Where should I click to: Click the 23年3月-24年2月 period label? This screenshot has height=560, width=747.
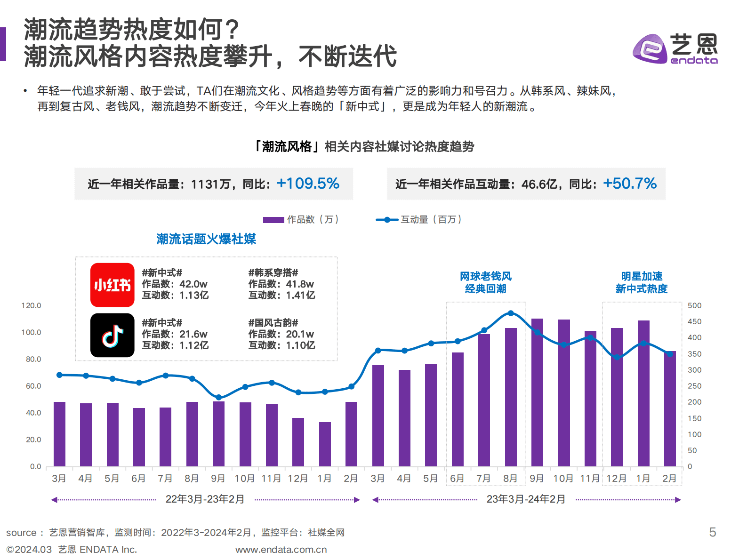click(x=526, y=499)
